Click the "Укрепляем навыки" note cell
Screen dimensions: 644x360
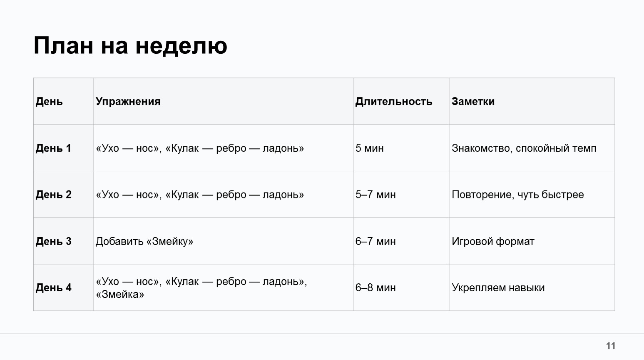click(498, 287)
